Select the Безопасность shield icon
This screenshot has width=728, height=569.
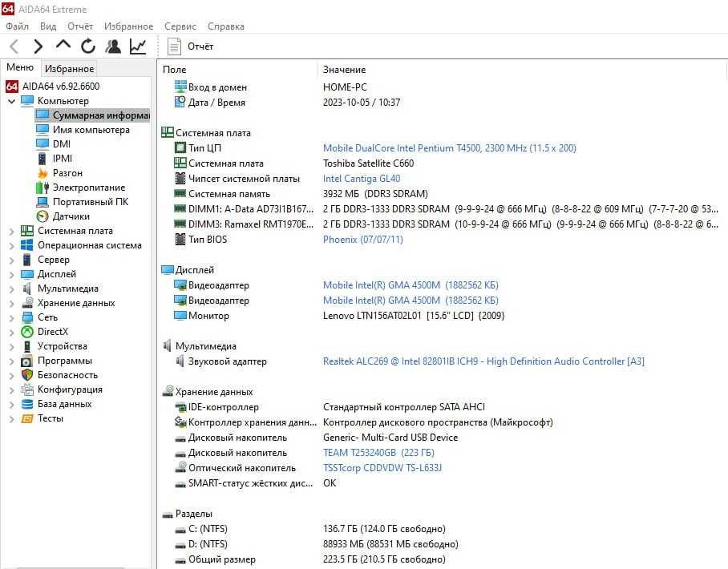pos(27,375)
